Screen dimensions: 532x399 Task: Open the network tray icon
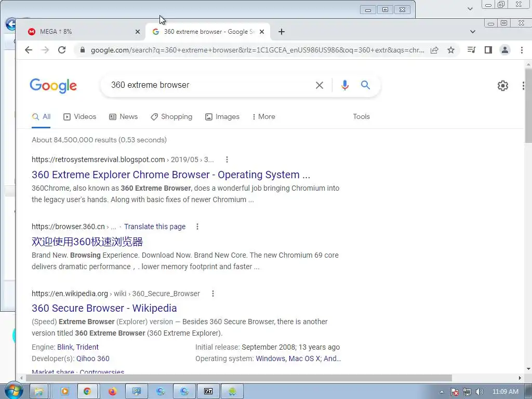tap(467, 392)
